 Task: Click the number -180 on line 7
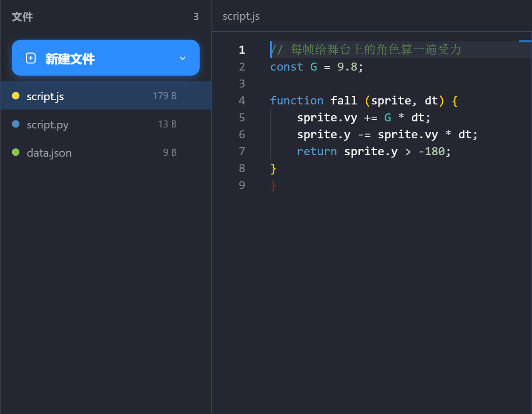coord(431,151)
